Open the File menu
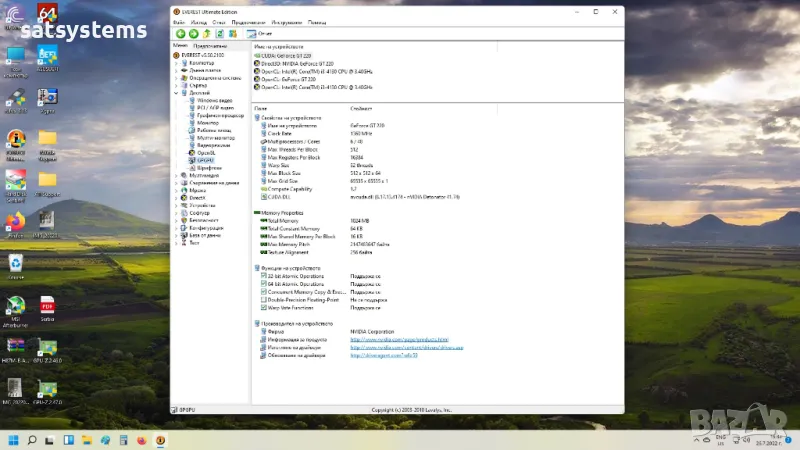This screenshot has width=800, height=450. 178,21
